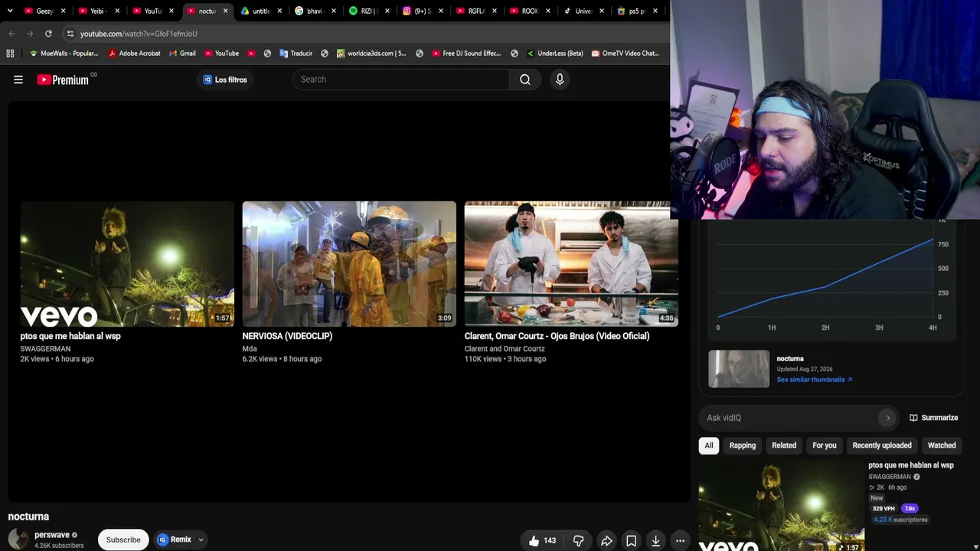Screen dimensions: 980x551
Task: Open the tab search dropdown arrow
Action: tap(10, 11)
